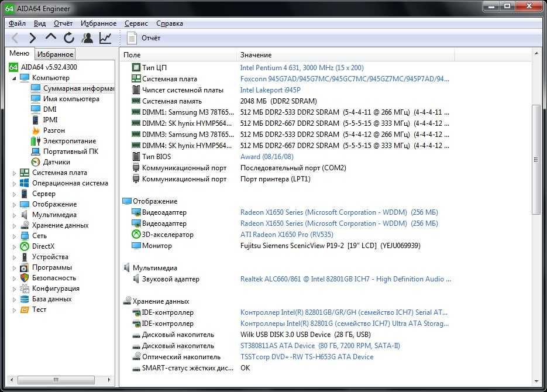Click the AIDA64 v5.92.4300 root icon

point(13,67)
